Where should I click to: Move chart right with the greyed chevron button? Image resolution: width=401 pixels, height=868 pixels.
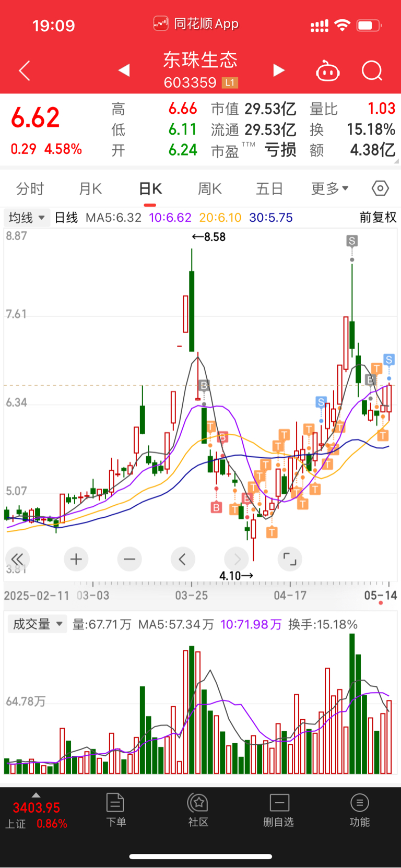(x=237, y=559)
